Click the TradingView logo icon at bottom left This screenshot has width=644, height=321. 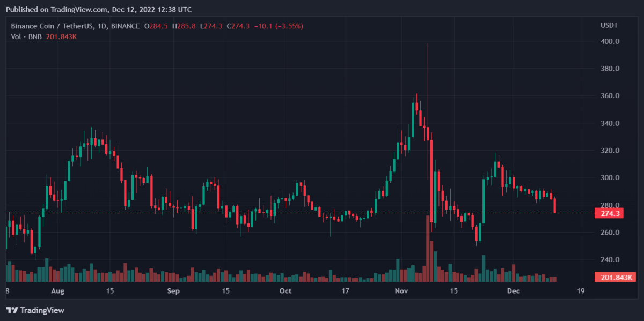pyautogui.click(x=11, y=310)
